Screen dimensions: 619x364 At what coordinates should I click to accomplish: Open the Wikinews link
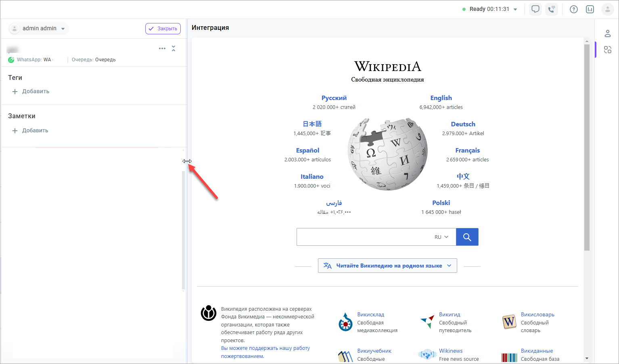(451, 351)
